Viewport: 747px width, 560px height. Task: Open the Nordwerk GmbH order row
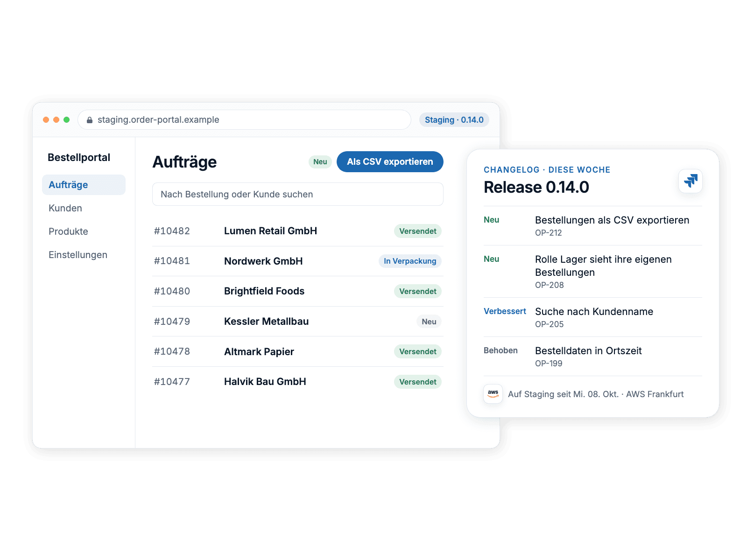pyautogui.click(x=298, y=261)
